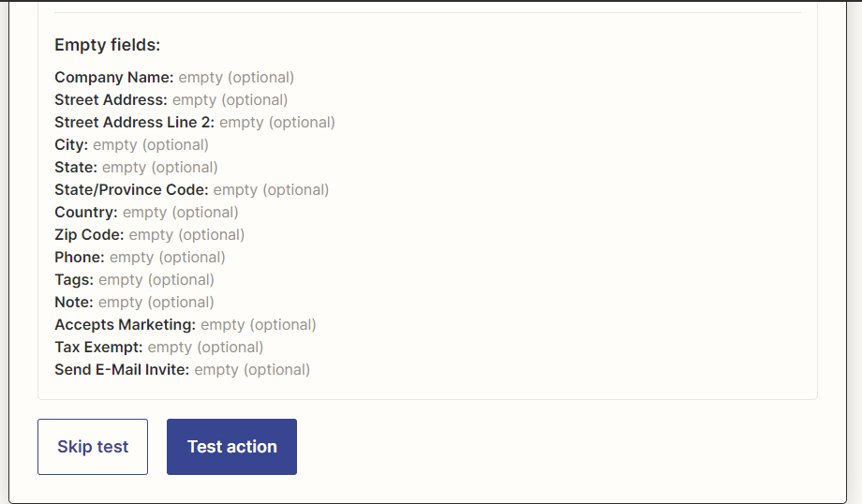Select the Street Address field label
The image size is (862, 504).
point(111,100)
